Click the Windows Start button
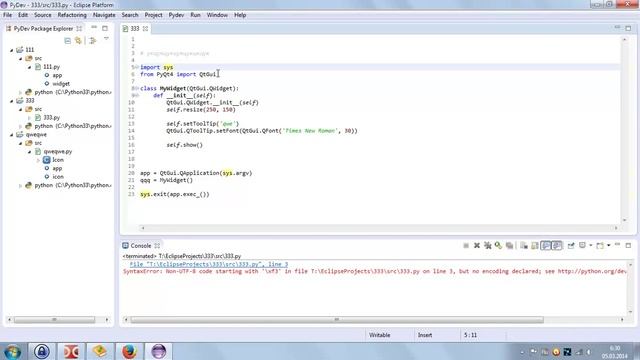Viewport: 640px width, 360px height. coord(13,351)
